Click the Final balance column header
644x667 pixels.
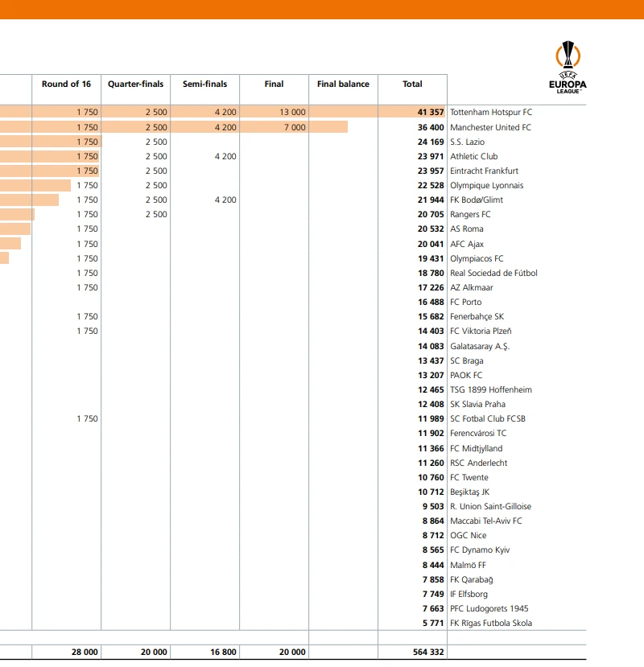click(343, 84)
